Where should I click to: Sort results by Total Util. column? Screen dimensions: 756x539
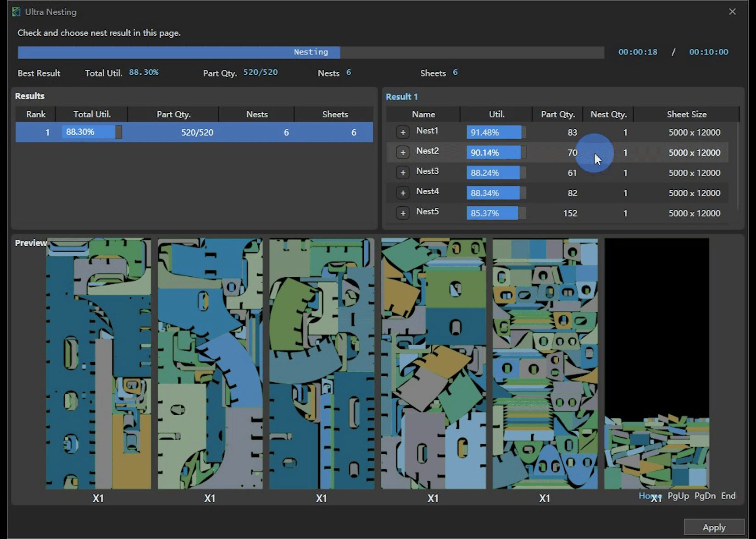pyautogui.click(x=92, y=114)
